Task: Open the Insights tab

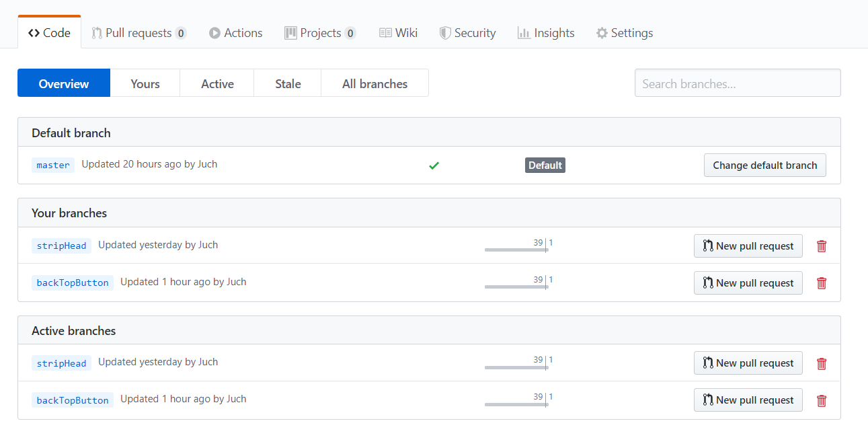Action: [x=546, y=33]
